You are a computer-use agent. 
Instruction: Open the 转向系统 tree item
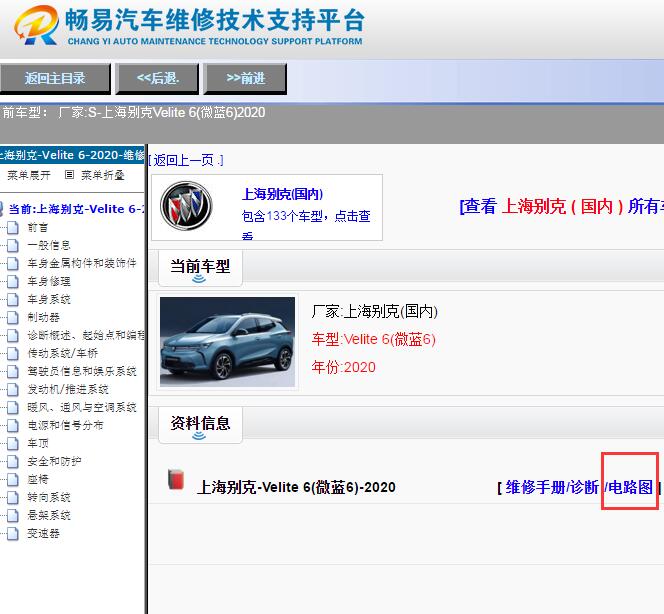pos(49,498)
